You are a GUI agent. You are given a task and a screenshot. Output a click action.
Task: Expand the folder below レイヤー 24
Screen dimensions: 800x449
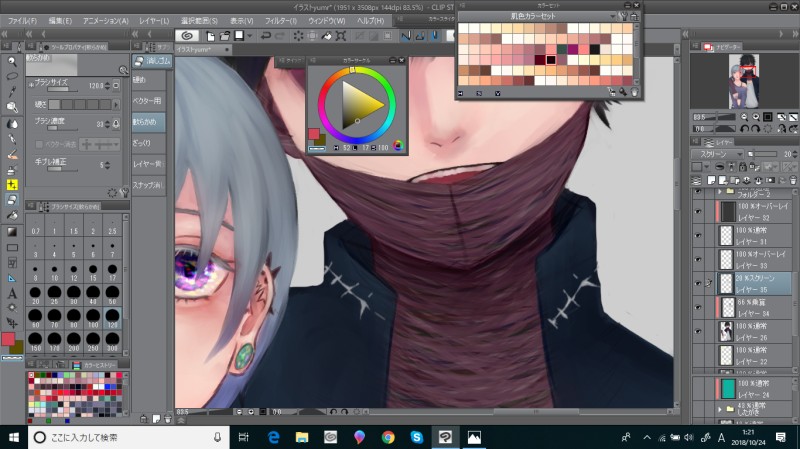click(720, 409)
